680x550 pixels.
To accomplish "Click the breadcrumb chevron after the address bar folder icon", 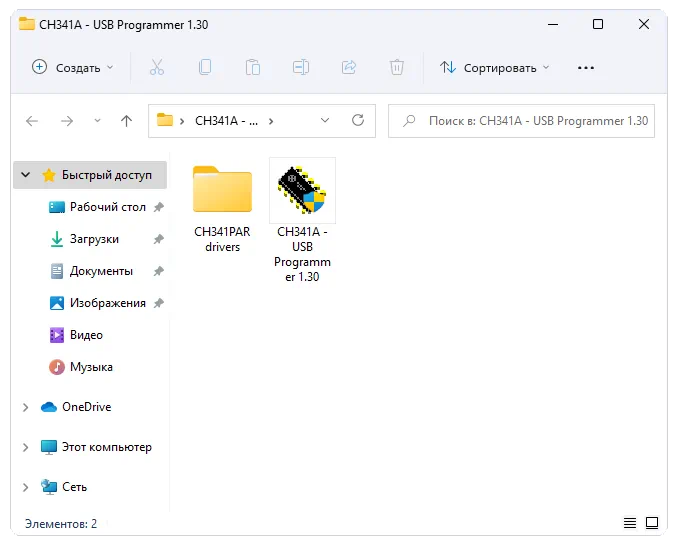I will (x=182, y=121).
